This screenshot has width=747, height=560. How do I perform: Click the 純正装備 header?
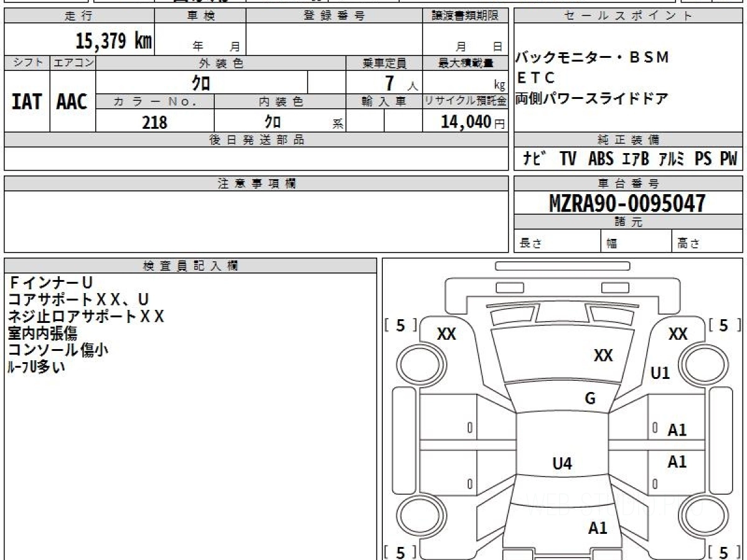point(628,140)
